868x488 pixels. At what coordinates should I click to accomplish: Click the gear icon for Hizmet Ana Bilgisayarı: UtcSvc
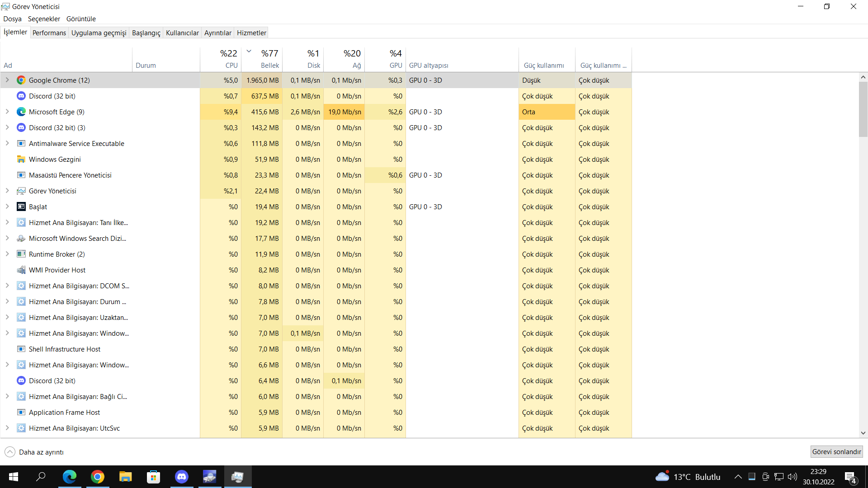tap(21, 428)
